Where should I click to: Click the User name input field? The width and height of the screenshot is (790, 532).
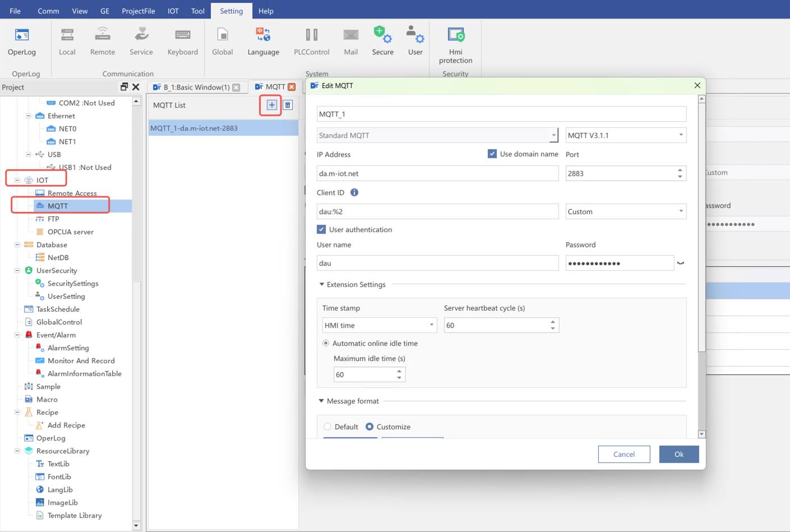(x=437, y=263)
